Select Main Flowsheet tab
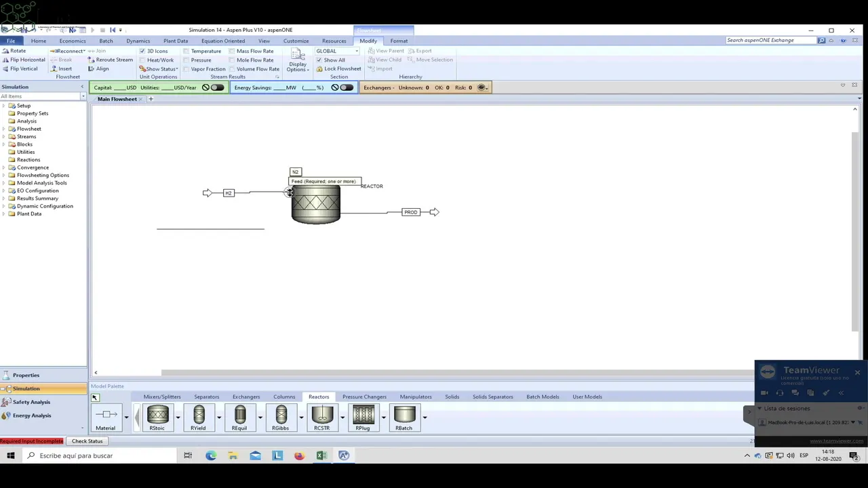This screenshot has width=868, height=488. coord(117,99)
